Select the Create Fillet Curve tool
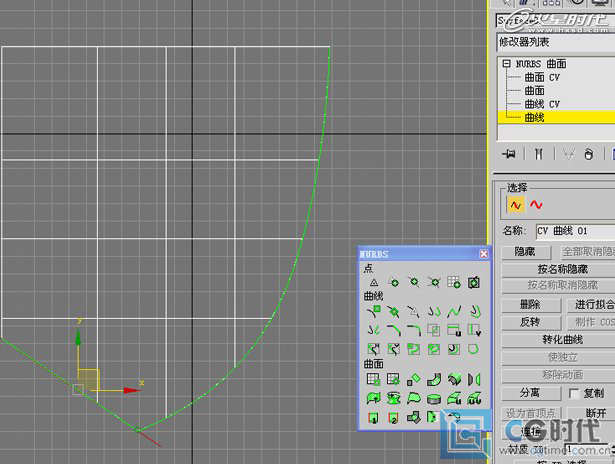 (414, 330)
